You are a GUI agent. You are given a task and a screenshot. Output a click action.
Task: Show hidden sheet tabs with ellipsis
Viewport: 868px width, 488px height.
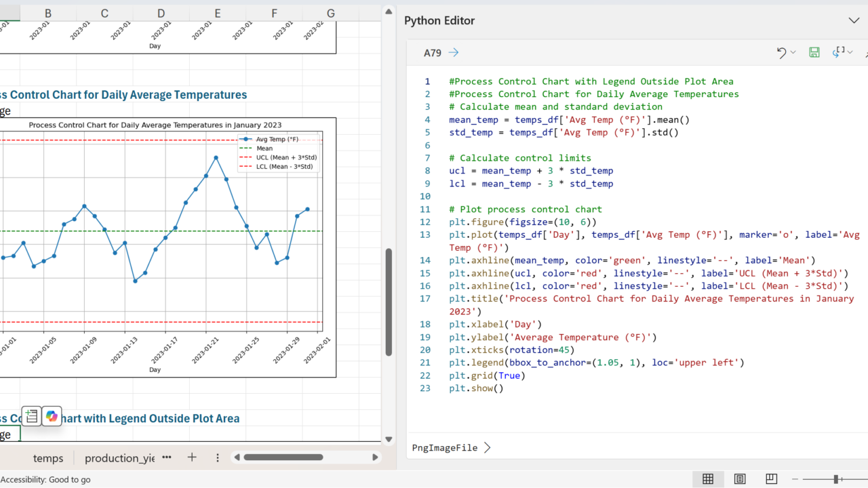click(167, 457)
